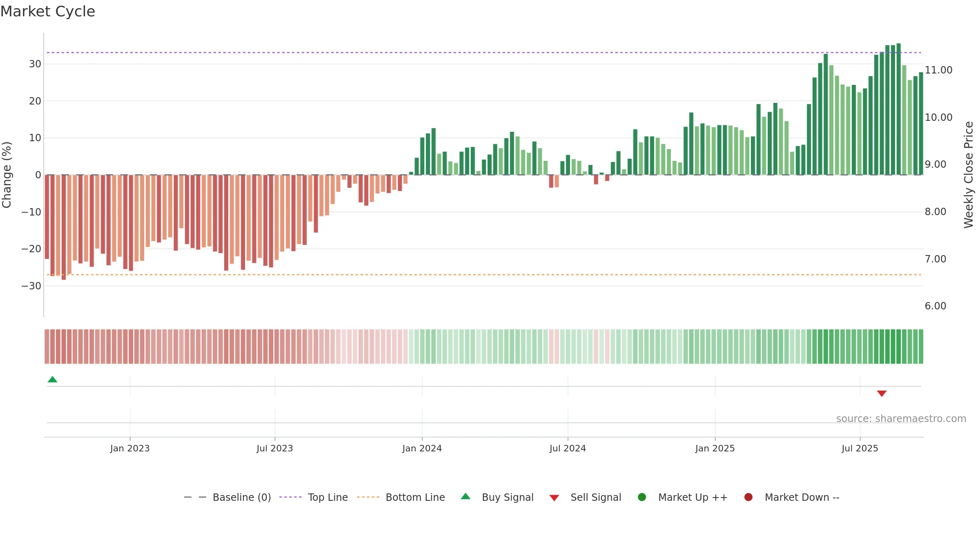Image resolution: width=980 pixels, height=551 pixels.
Task: Click the lowest red bar below the bottom line
Action: coord(64,227)
